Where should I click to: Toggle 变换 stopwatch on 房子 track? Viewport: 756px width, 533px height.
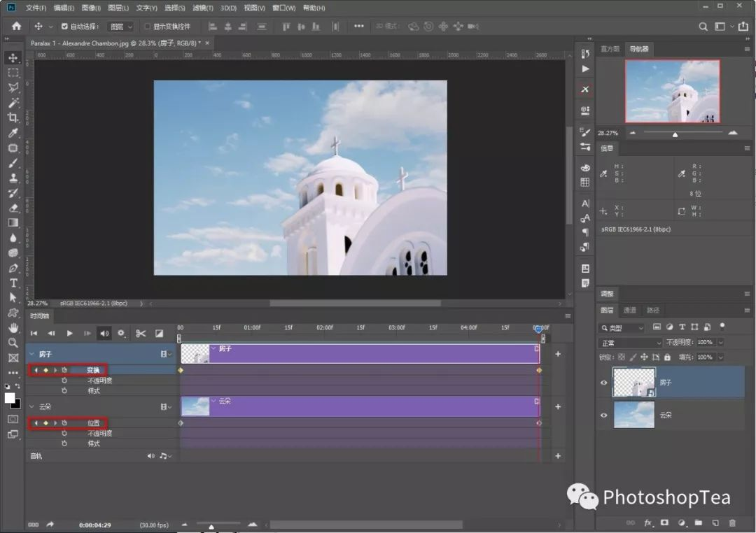(x=64, y=369)
